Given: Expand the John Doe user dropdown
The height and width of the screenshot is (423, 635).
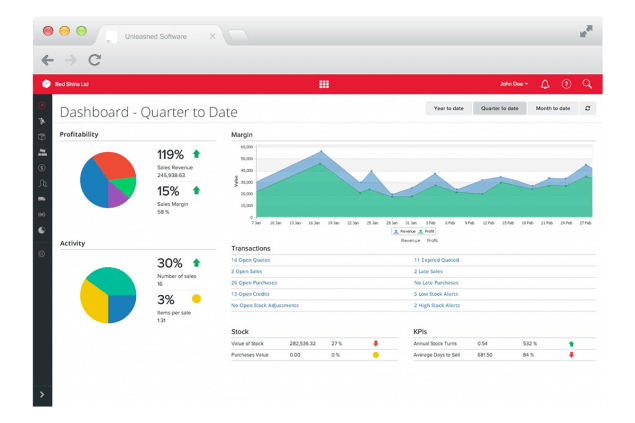Looking at the screenshot, I should [x=514, y=84].
